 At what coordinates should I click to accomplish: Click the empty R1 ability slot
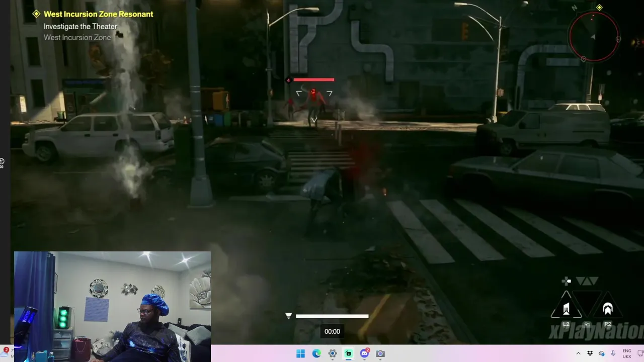(587, 303)
